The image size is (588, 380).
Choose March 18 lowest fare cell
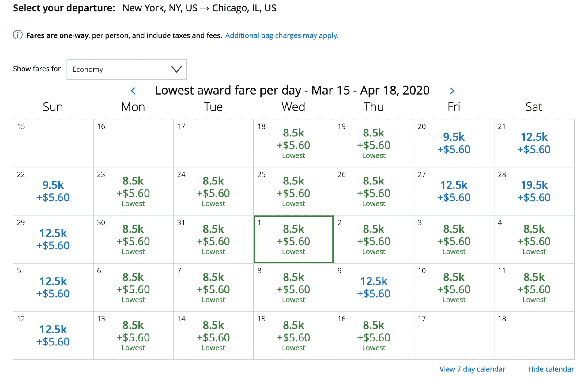(293, 143)
